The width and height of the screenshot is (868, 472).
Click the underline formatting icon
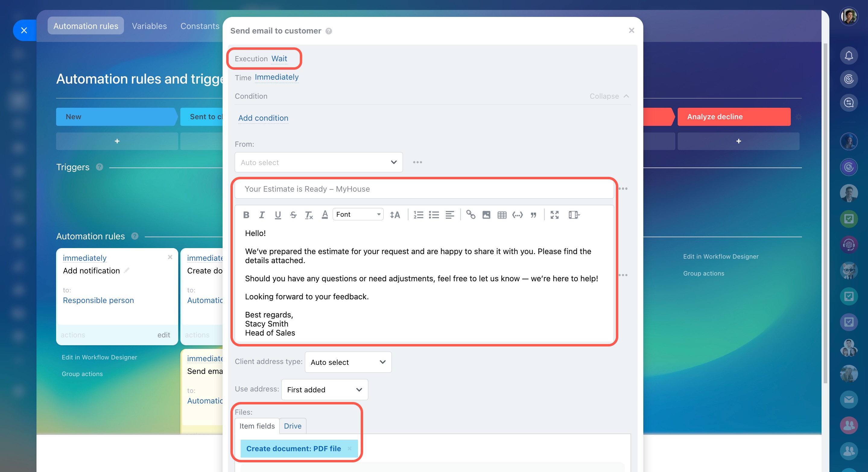tap(278, 215)
